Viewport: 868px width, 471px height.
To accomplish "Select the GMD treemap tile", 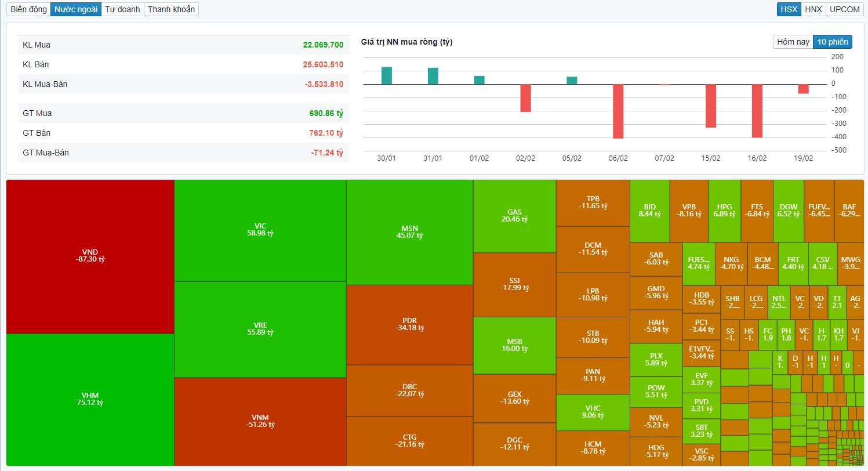I will coord(656,292).
